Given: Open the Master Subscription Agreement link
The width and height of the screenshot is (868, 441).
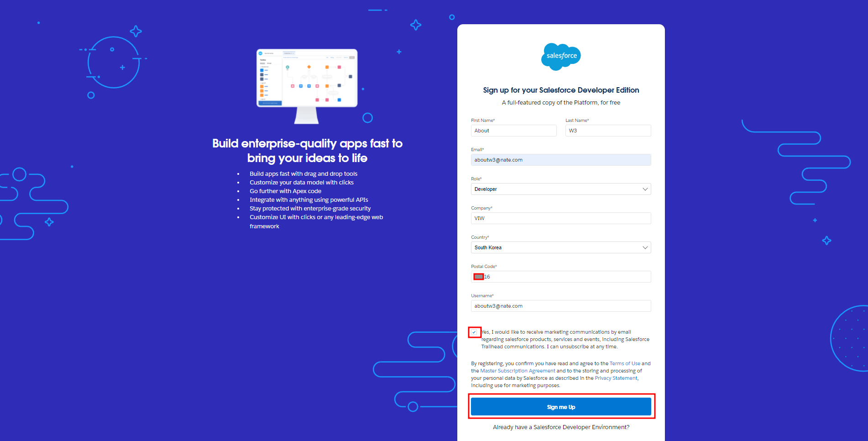Looking at the screenshot, I should click(x=518, y=371).
